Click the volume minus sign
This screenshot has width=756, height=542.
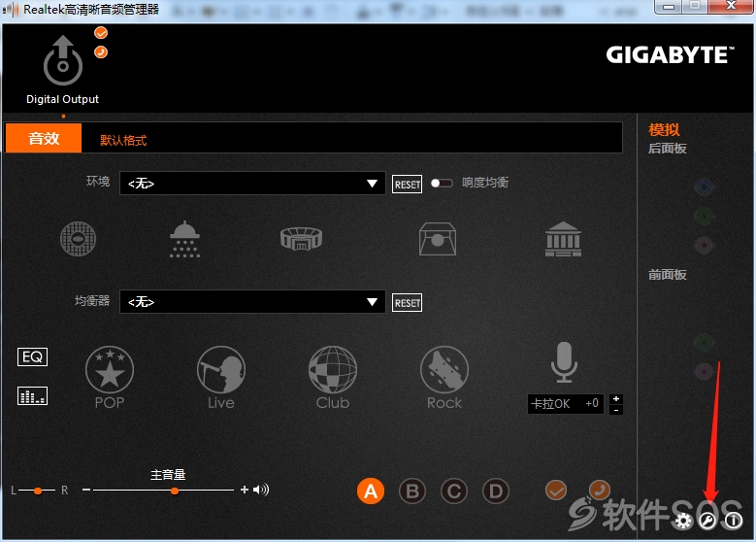(86, 490)
